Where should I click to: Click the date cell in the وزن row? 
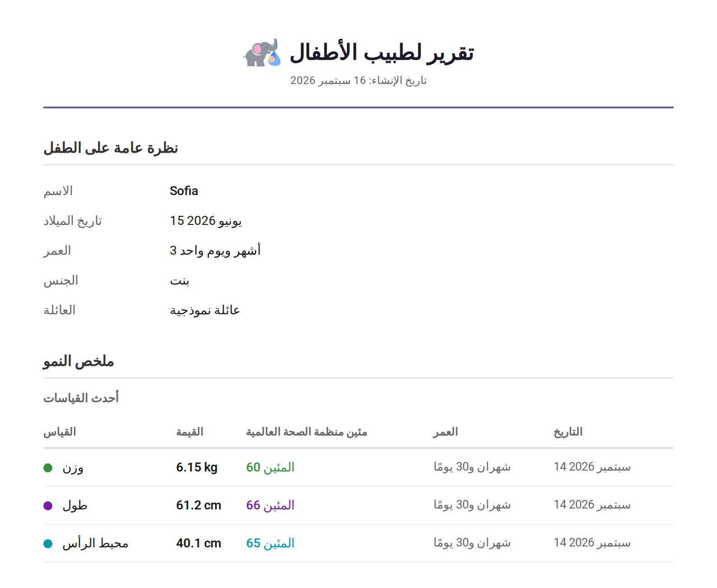pos(592,467)
